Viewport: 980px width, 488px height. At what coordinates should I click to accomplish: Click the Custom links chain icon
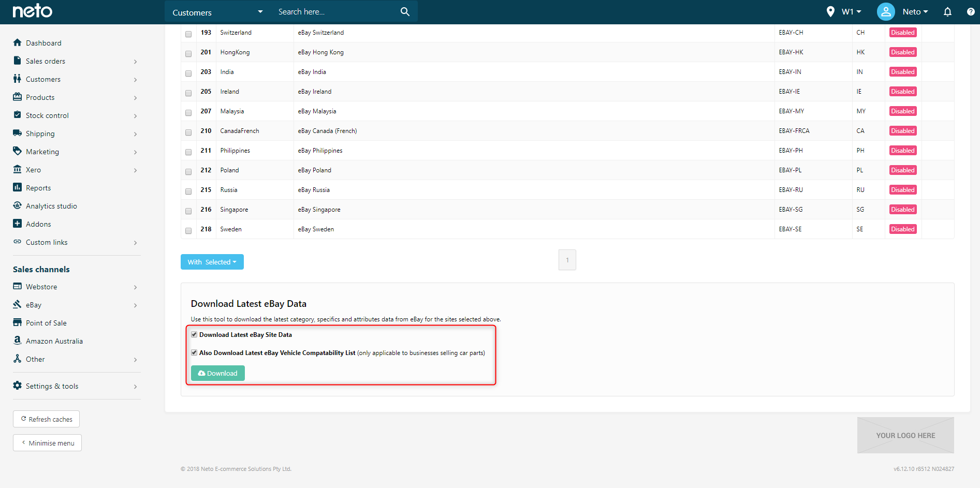17,242
